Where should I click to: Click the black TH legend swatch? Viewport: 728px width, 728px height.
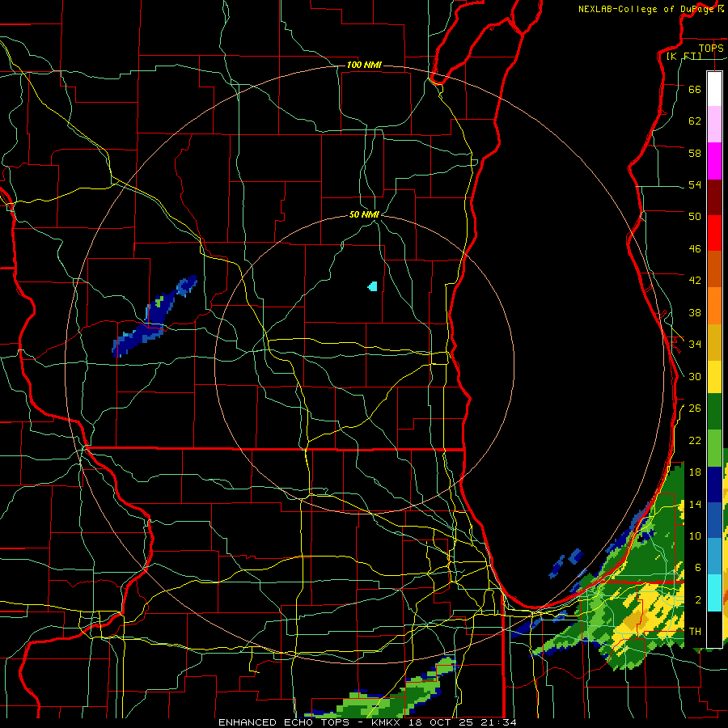pos(714,629)
